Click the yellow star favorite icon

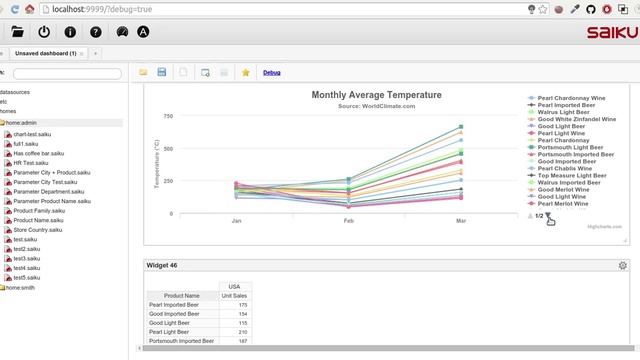[x=245, y=73]
